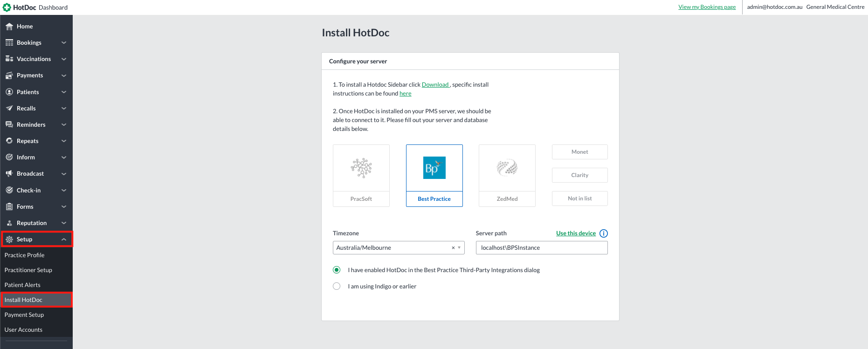Expand the Patients menu chevron
Screen dimensions: 868x349
(64, 92)
